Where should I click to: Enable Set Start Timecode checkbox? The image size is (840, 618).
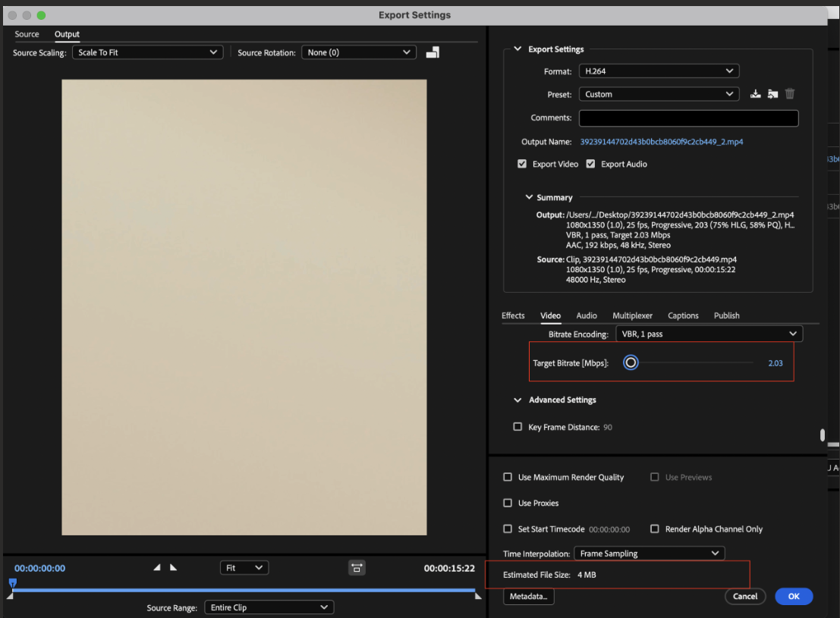(x=508, y=529)
